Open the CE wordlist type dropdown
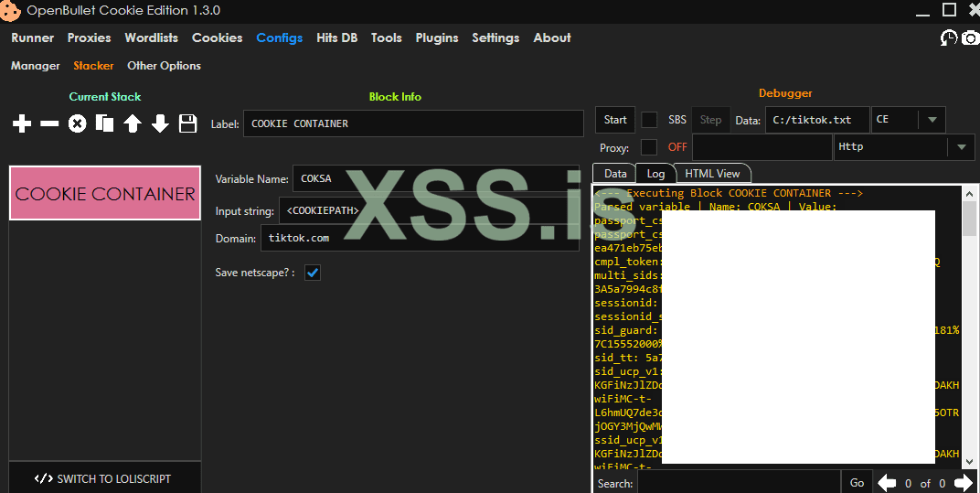Viewport: 980px width, 493px height. click(x=932, y=120)
